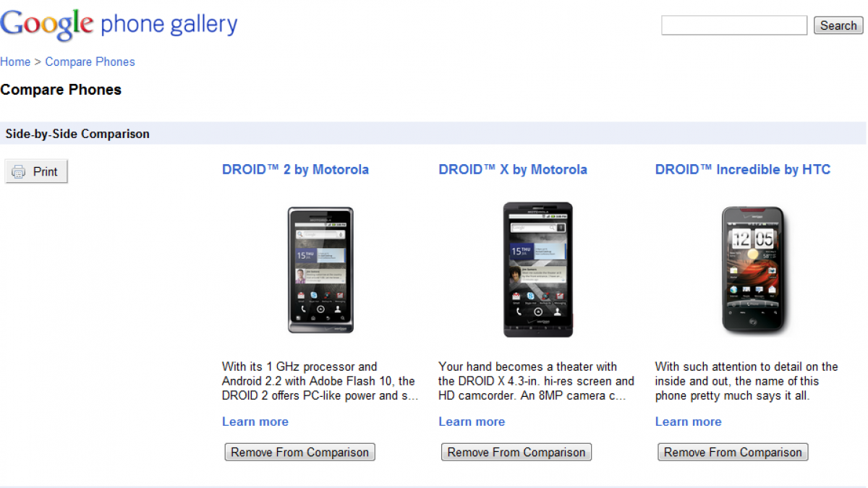868x488 pixels.
Task: Click Learn more under DROID 2
Action: (x=255, y=421)
